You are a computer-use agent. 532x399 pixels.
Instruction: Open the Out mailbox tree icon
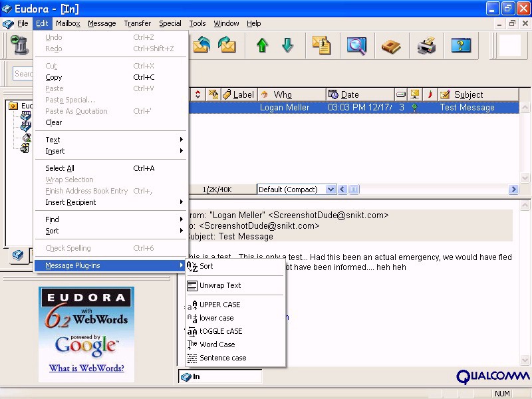tap(26, 126)
